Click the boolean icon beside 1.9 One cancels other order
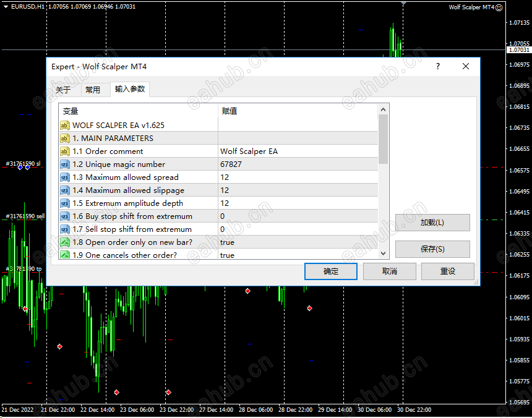Image resolution: width=532 pixels, height=418 pixels. click(x=64, y=255)
